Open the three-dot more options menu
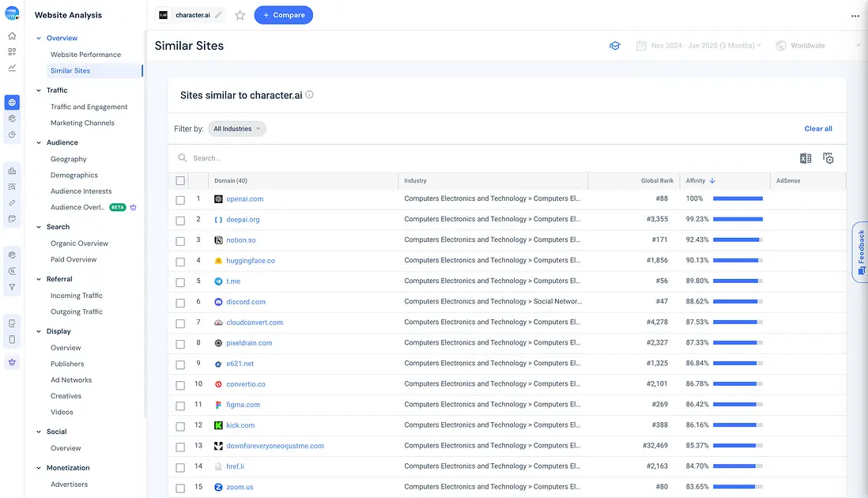 pos(855,16)
